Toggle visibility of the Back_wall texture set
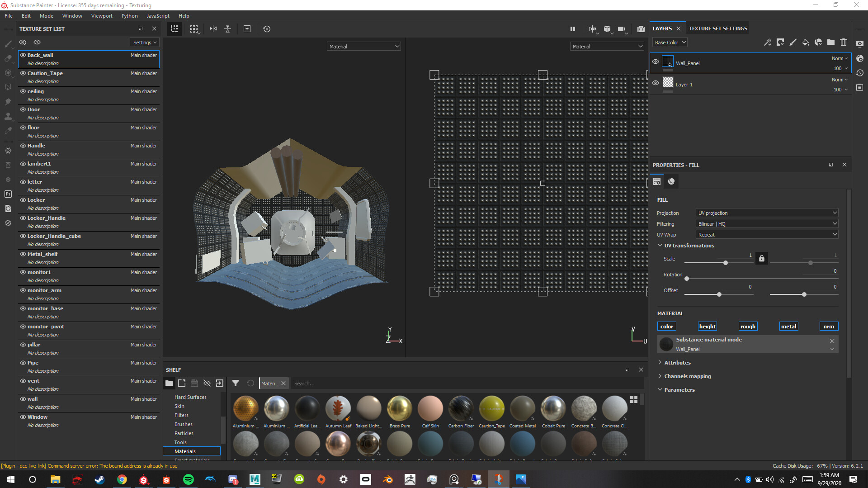The image size is (868, 488). [x=23, y=55]
